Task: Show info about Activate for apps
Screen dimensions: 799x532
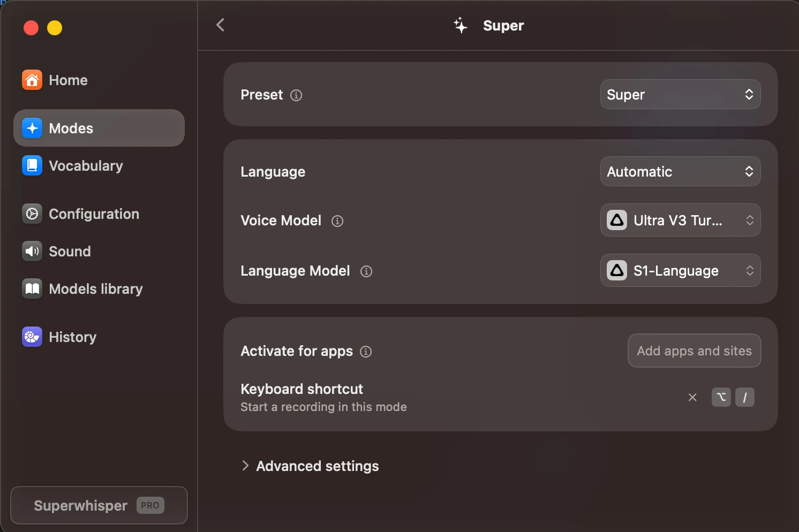Action: 366,352
